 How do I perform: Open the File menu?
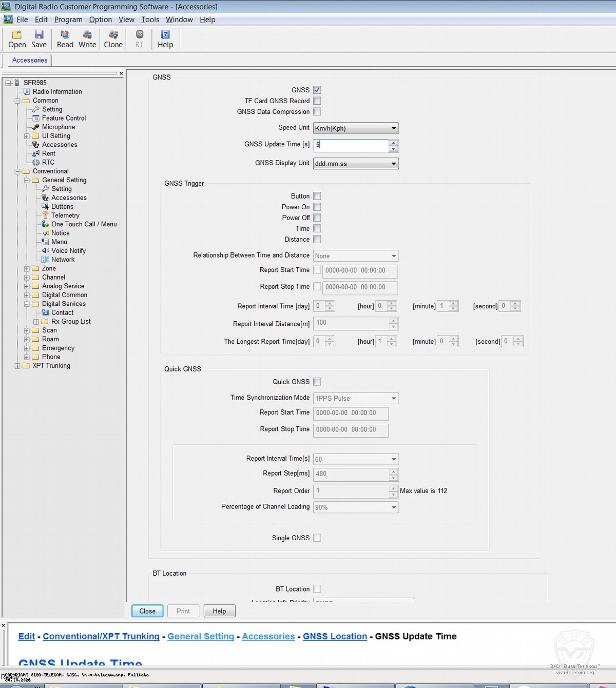coord(22,19)
